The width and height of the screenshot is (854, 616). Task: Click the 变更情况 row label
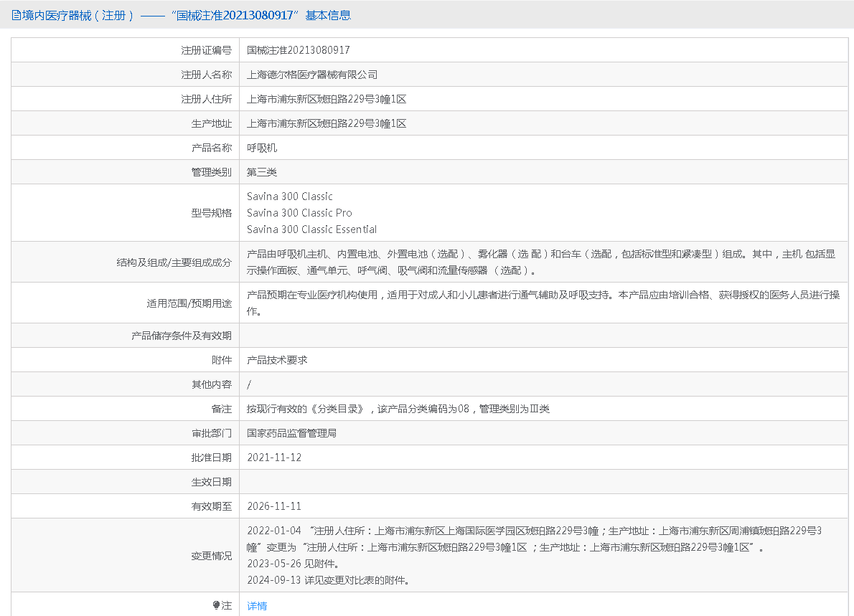[x=211, y=556]
